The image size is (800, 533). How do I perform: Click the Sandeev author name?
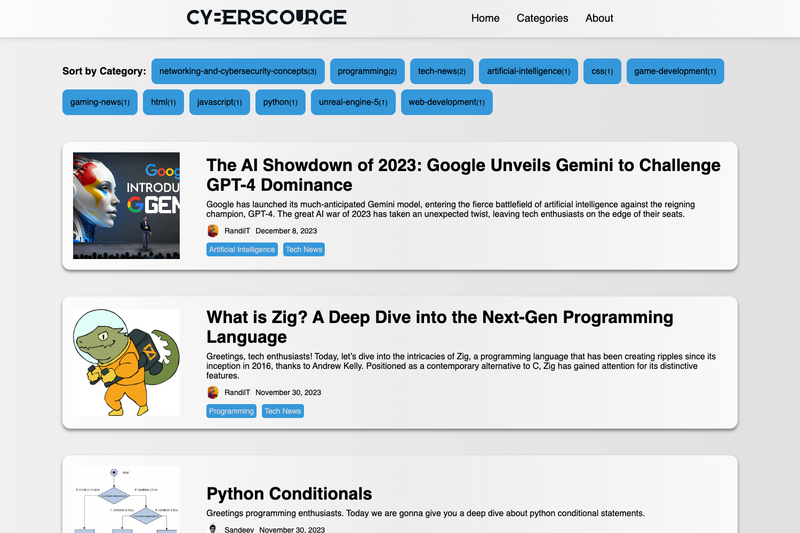[x=239, y=530]
